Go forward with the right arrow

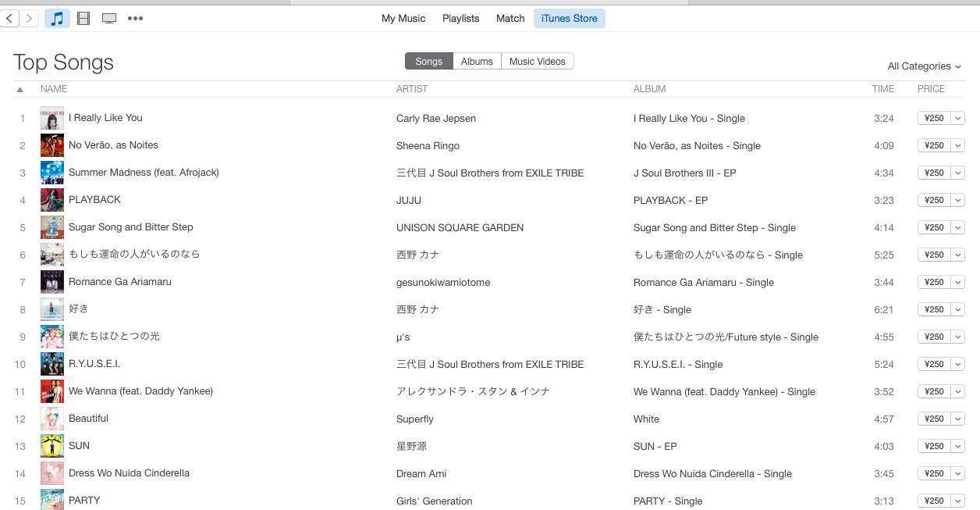tap(30, 18)
